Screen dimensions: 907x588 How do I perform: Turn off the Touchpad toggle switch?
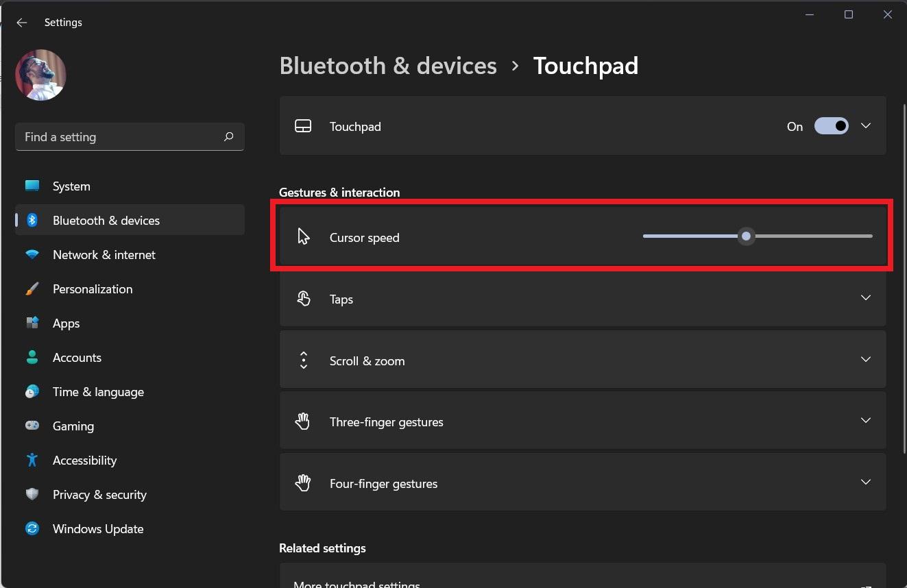831,126
